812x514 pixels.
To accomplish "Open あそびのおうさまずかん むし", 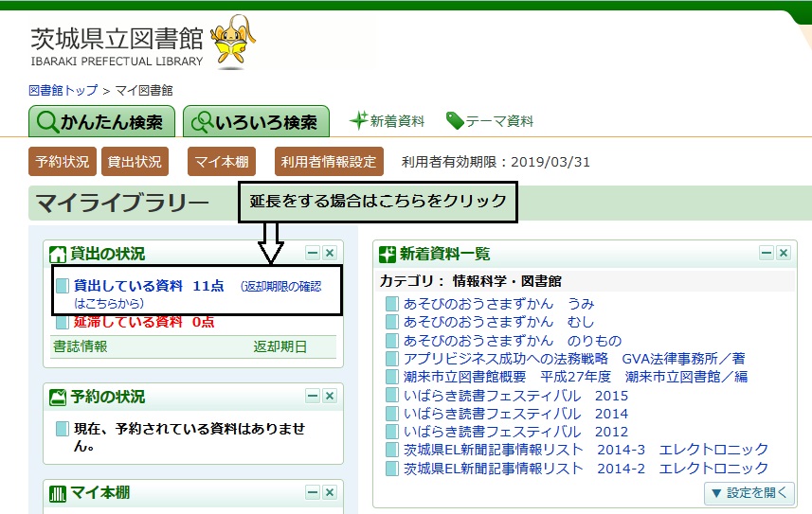I will [498, 322].
